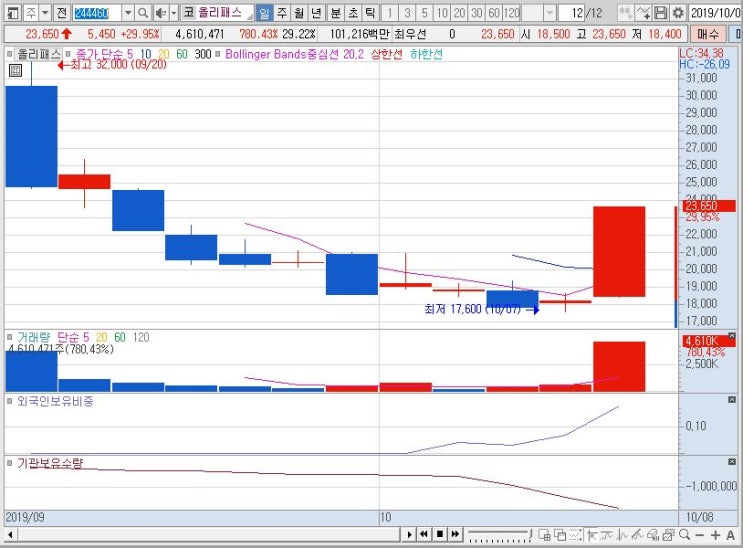Screen dimensions: 743x548
Task: Select the 초 second chart tab
Action: tap(353, 13)
